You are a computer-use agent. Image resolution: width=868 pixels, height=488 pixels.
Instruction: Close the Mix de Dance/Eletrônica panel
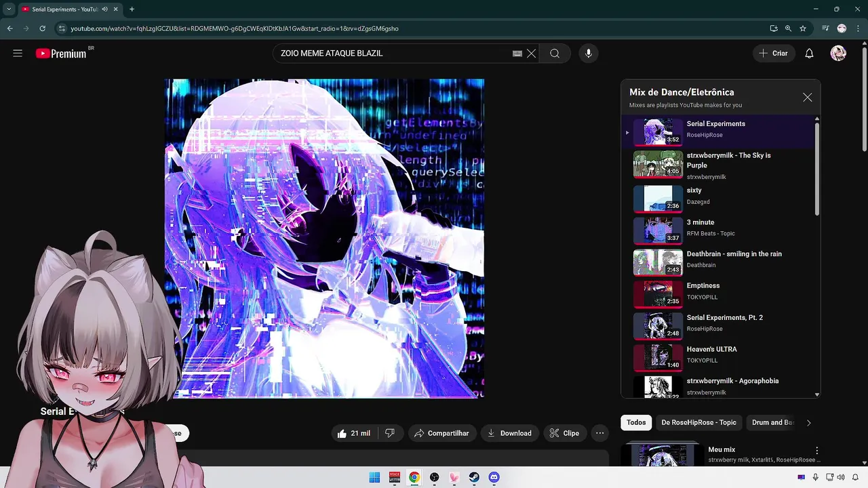tap(807, 98)
